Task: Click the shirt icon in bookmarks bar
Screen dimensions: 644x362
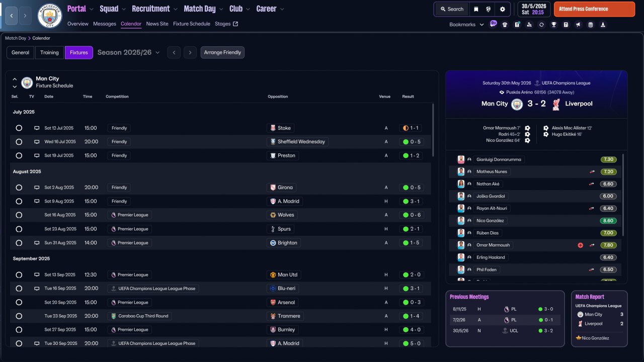Action: pos(505,25)
